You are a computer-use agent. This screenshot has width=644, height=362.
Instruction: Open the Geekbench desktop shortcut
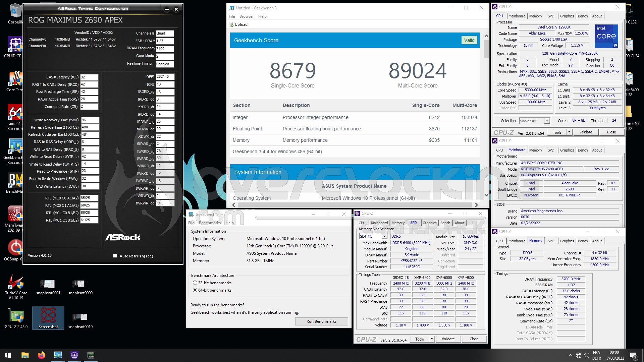pyautogui.click(x=15, y=152)
